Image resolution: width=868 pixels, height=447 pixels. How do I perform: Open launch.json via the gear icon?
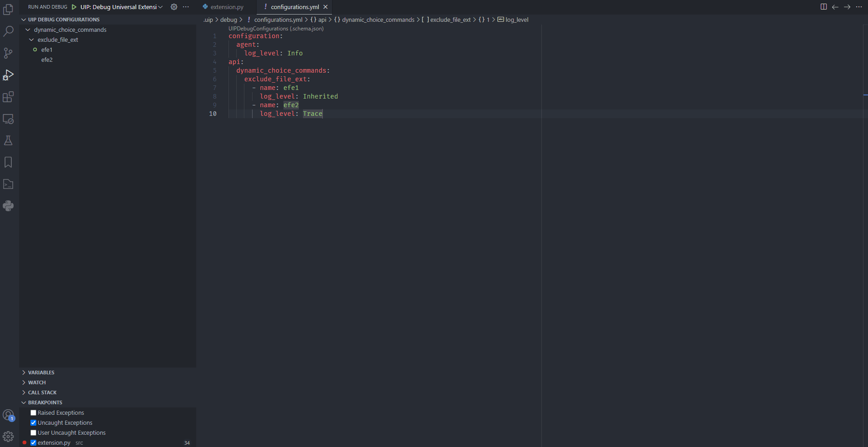174,7
